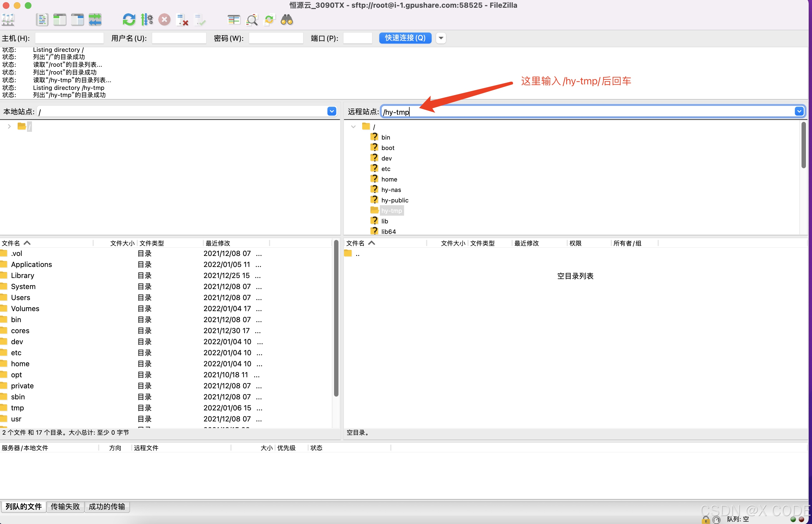The image size is (812, 524).
Task: Toggle transfer queue display
Action: coord(95,20)
